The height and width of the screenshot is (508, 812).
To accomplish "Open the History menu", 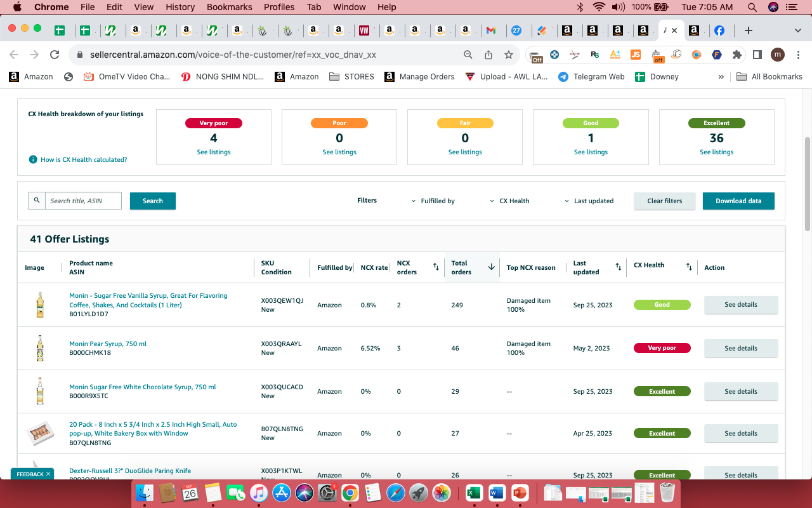I will click(x=180, y=7).
